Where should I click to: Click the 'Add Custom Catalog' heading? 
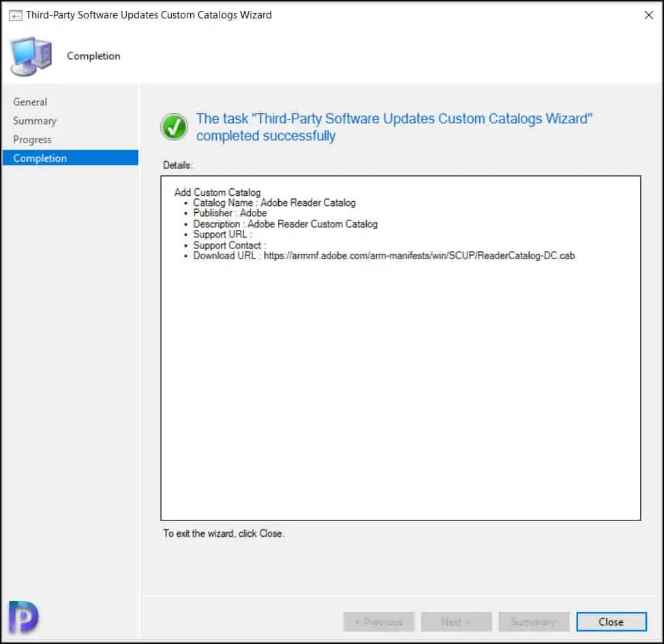[x=217, y=192]
